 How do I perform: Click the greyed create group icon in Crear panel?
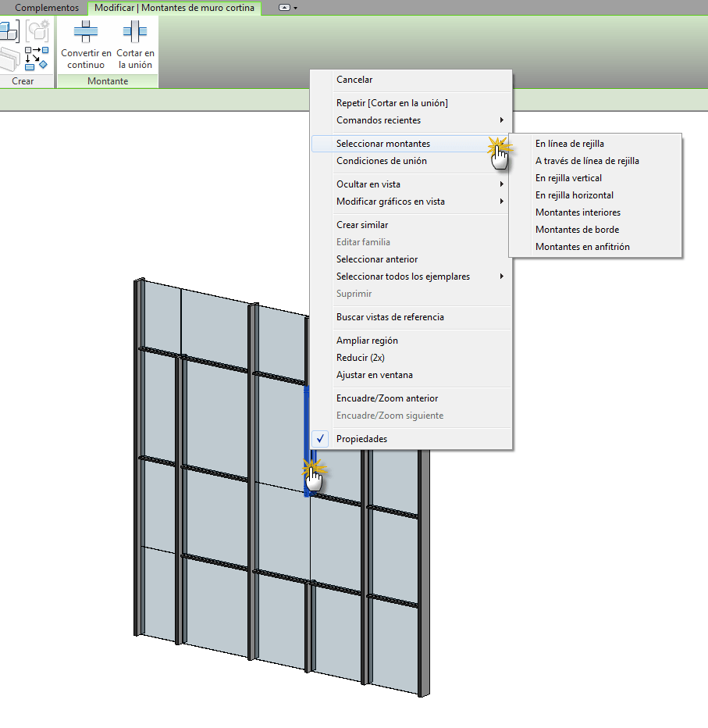click(x=37, y=30)
